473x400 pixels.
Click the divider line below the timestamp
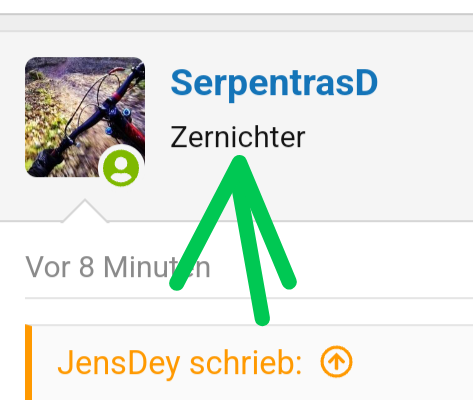(x=249, y=298)
